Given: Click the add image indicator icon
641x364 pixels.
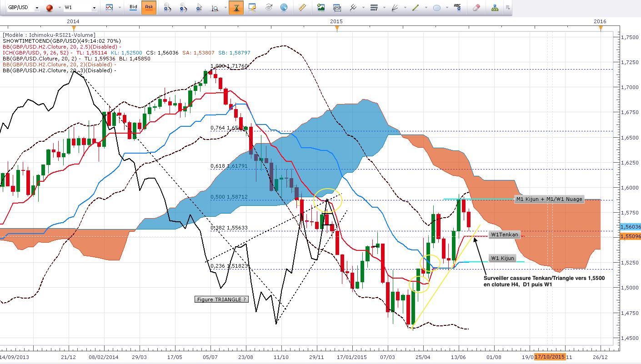Looking at the screenshot, I should tap(321, 8).
